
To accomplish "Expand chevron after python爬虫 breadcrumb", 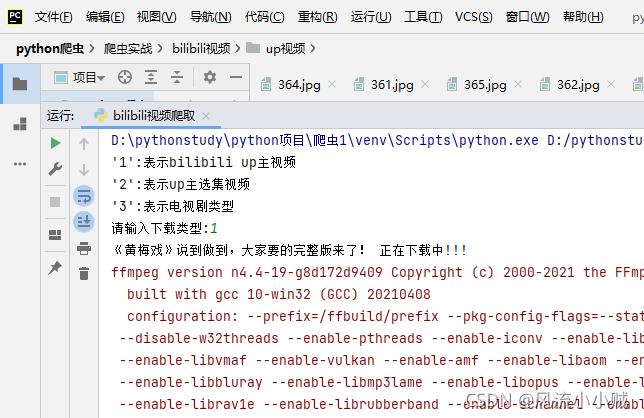I will tap(92, 49).
